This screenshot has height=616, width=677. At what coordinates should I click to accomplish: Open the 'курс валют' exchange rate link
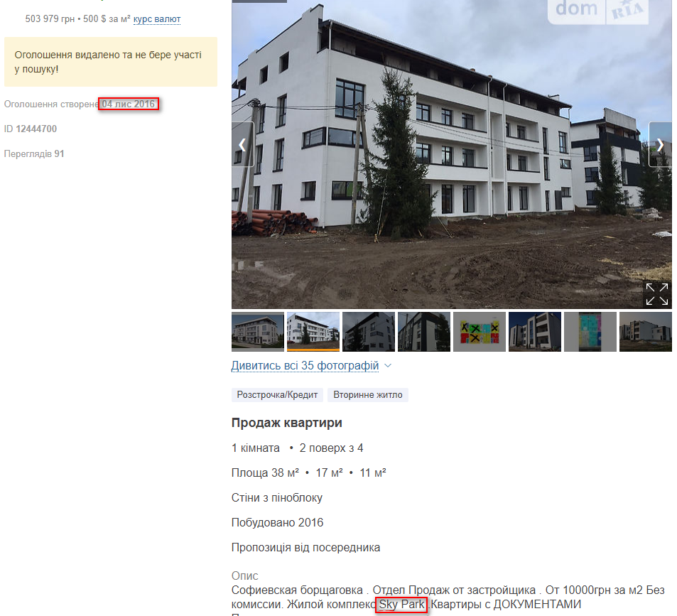[x=157, y=19]
